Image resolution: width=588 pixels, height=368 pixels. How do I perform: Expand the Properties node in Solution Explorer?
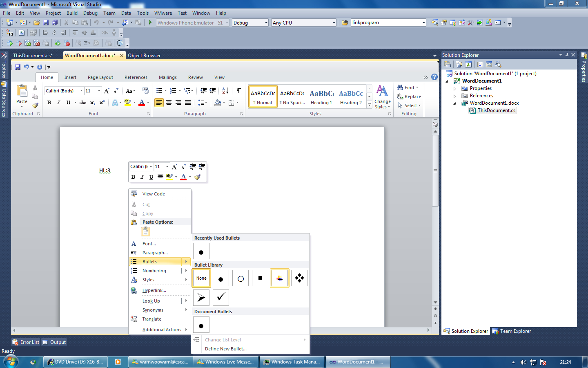[455, 88]
